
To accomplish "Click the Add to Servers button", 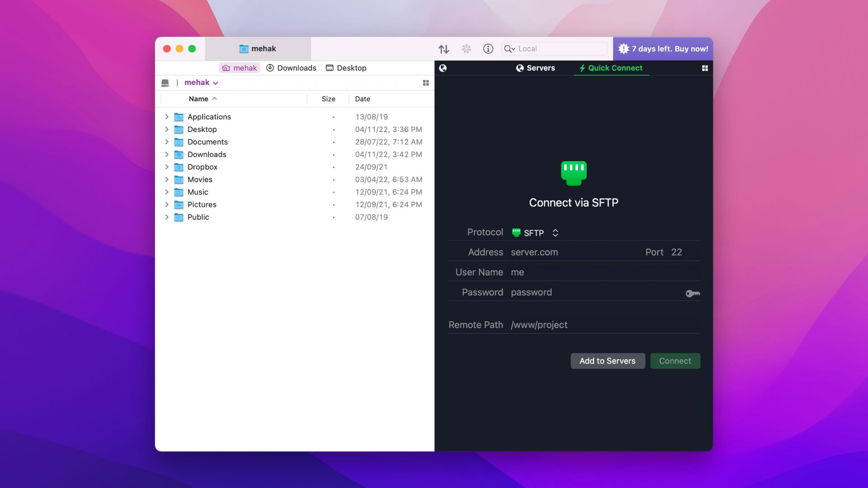I will (608, 361).
